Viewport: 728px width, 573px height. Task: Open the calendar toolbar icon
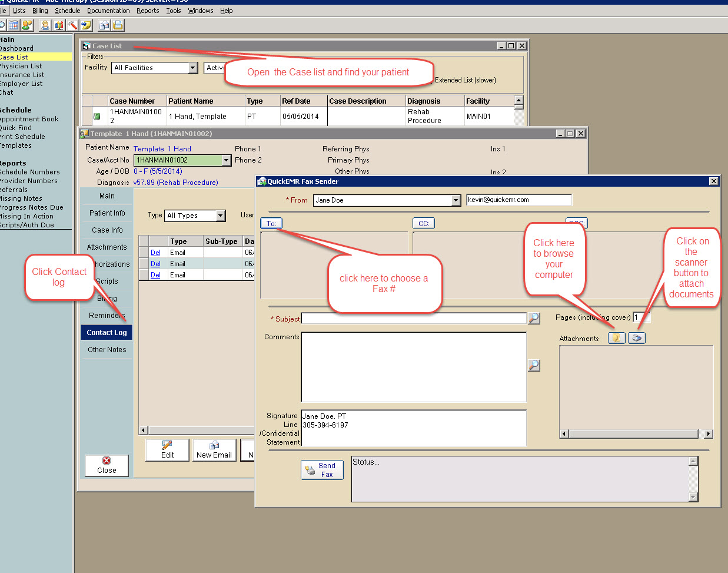[x=14, y=25]
